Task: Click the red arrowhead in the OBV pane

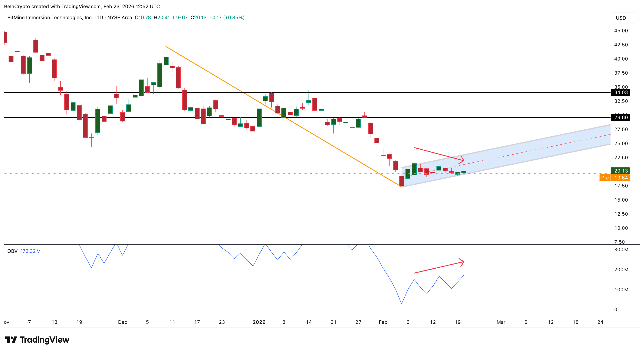Action: [462, 262]
